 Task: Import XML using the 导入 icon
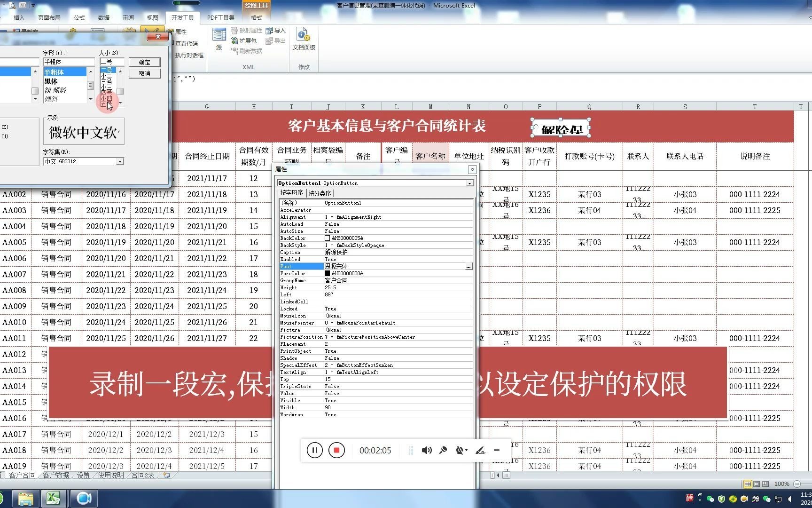pyautogui.click(x=277, y=30)
